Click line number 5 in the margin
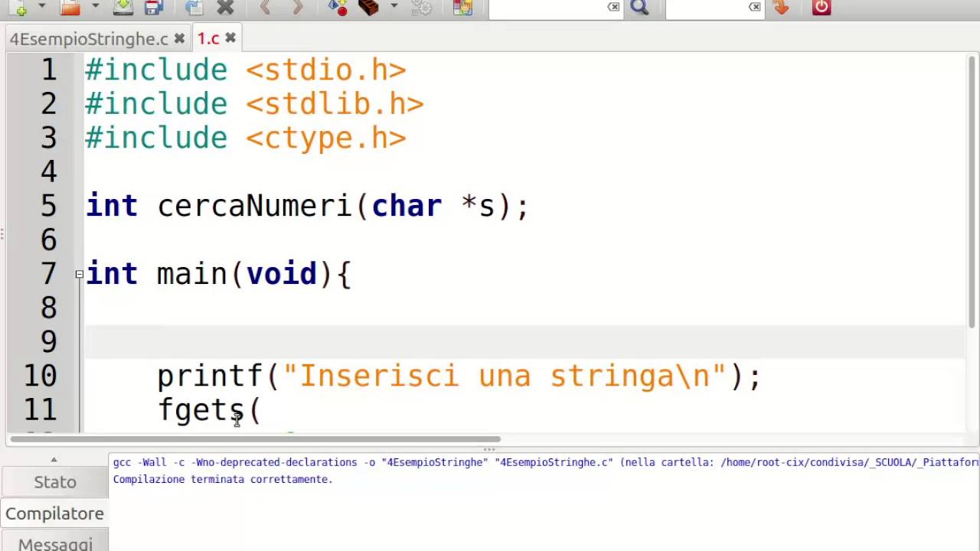 tap(48, 205)
